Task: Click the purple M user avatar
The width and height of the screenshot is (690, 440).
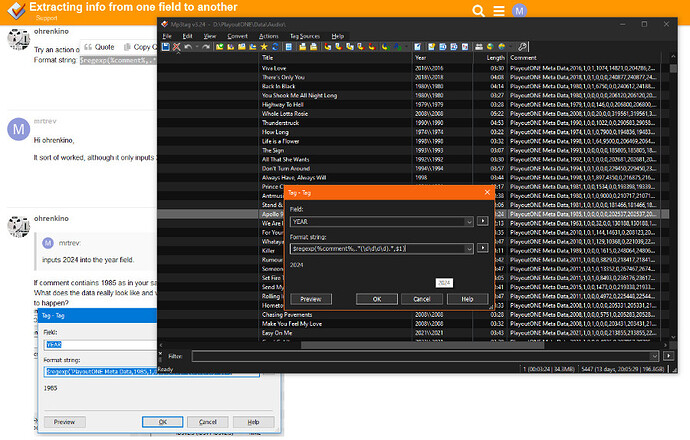Action: point(519,11)
